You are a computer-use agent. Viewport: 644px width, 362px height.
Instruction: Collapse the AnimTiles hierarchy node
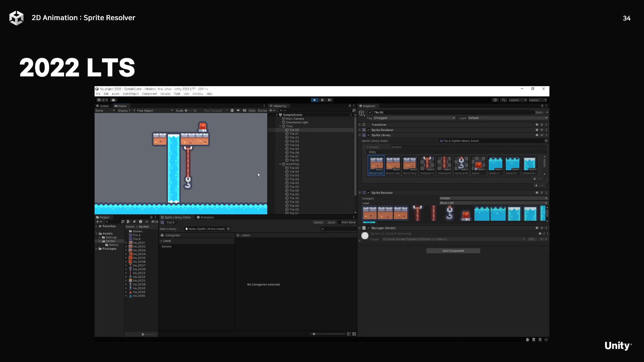(x=280, y=164)
